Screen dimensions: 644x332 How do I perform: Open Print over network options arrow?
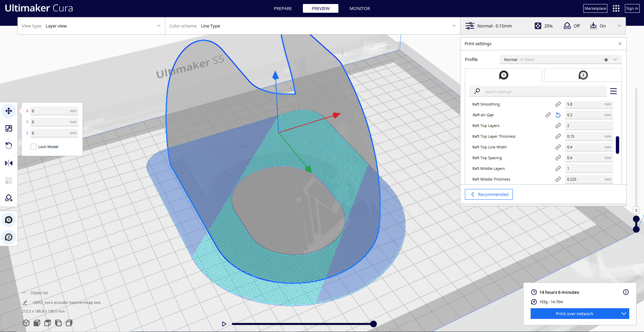point(624,314)
